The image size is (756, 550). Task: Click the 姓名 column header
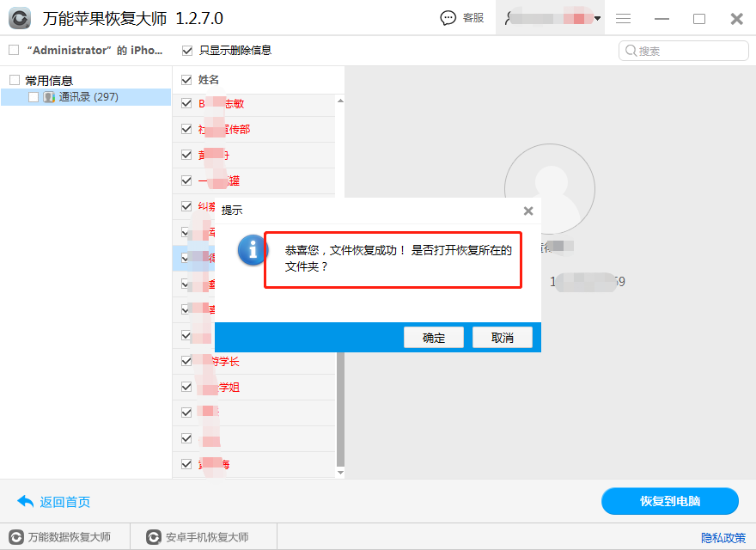(x=209, y=80)
